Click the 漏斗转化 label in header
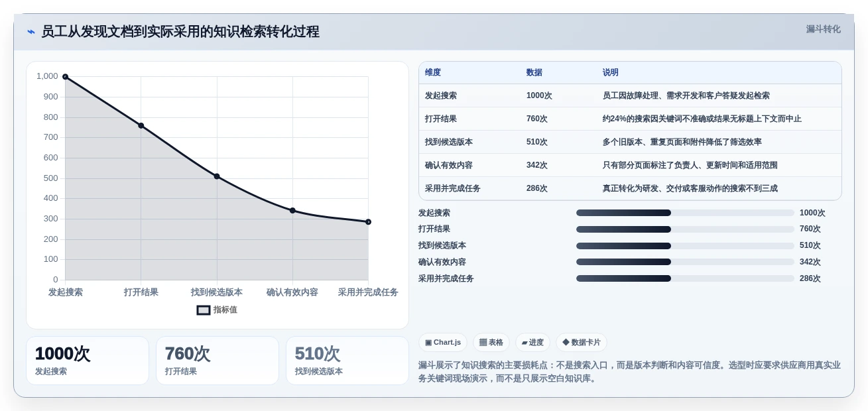The image size is (868, 411). point(823,29)
